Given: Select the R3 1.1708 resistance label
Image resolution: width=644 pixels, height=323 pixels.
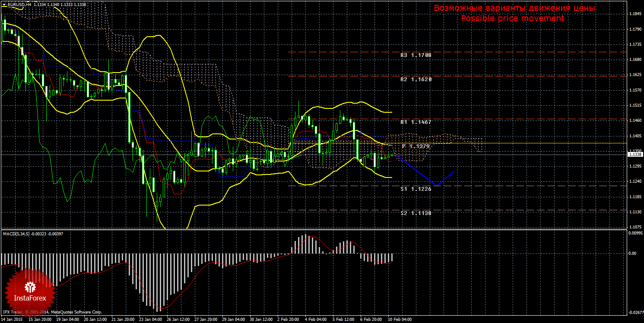Looking at the screenshot, I should 416,55.
